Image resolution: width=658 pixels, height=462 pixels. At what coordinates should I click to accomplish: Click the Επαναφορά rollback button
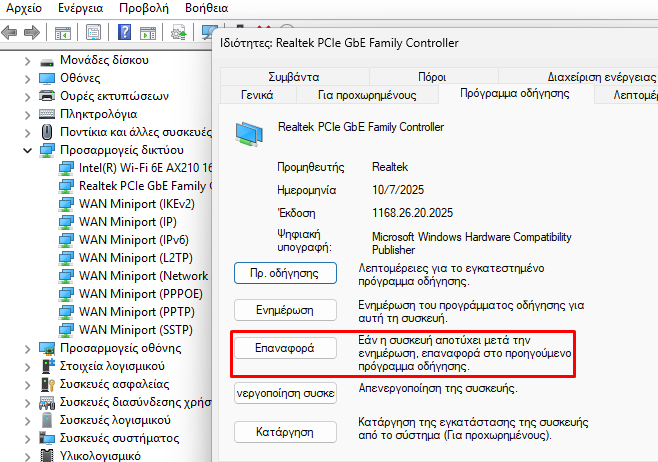pos(285,348)
